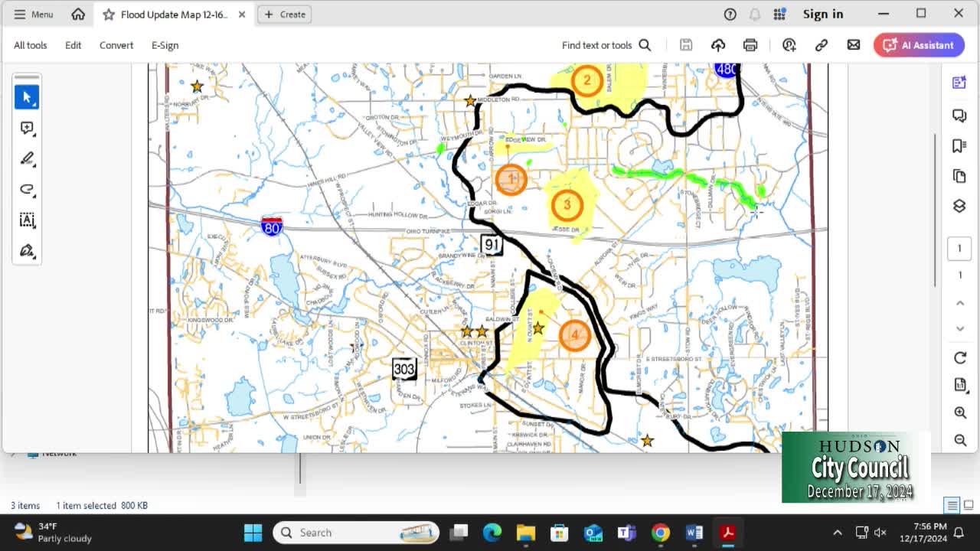Viewport: 980px width, 551px height.
Task: Open the Add sticky note comment tool
Action: (x=27, y=128)
